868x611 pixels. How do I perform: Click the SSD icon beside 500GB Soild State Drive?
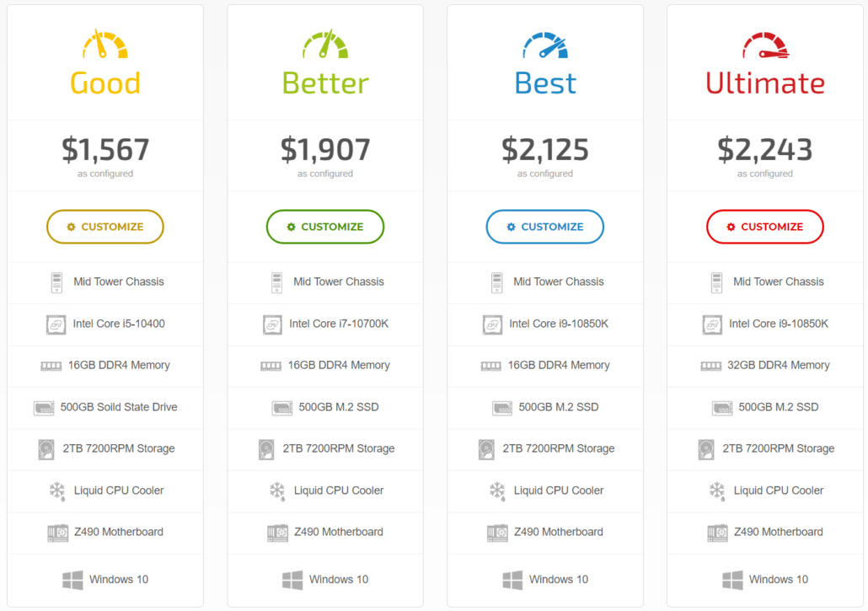(44, 408)
